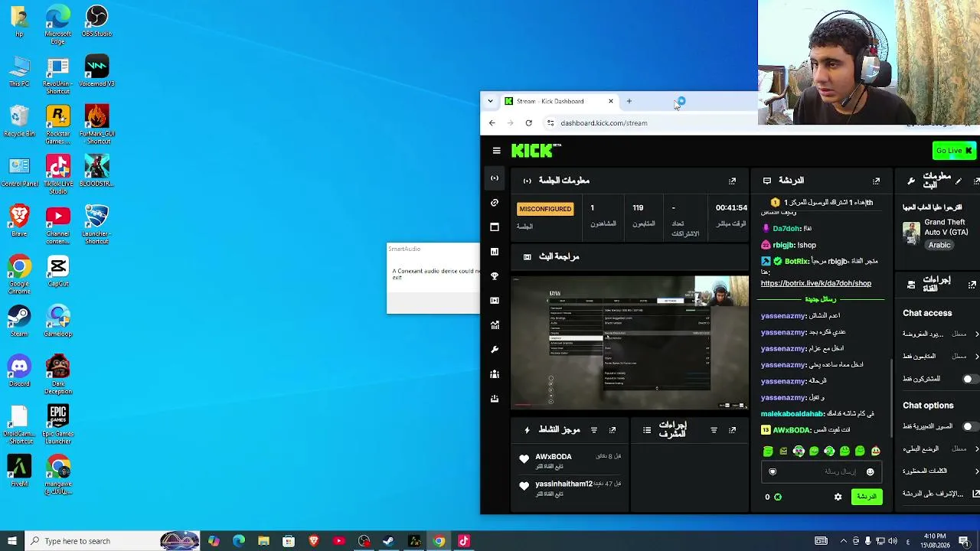Open the link icon in Kick sidebar
Screen dimensions: 980x551
tap(495, 203)
